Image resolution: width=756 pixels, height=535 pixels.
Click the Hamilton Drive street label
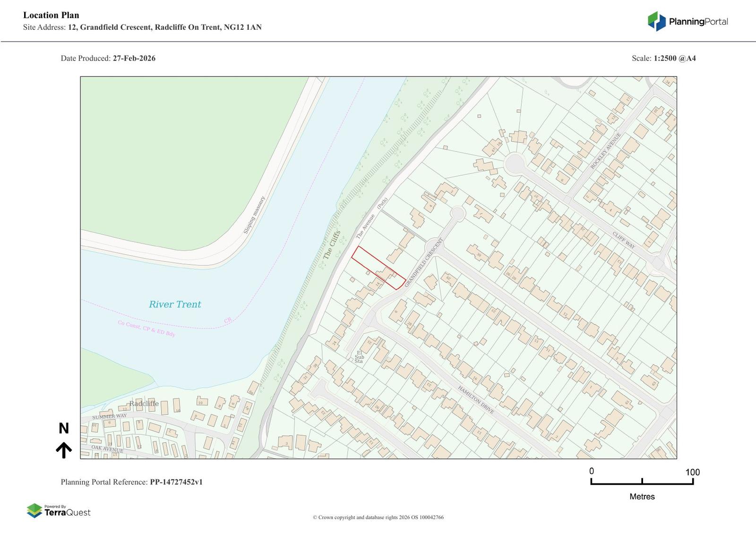pos(476,400)
